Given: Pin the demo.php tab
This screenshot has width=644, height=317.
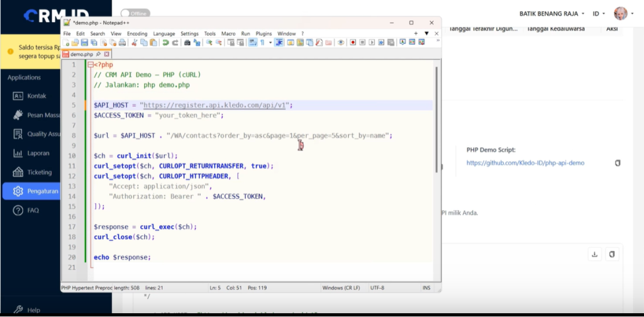Looking at the screenshot, I should (x=98, y=54).
